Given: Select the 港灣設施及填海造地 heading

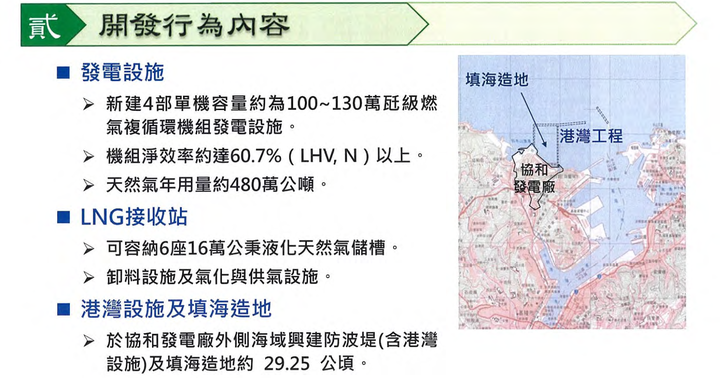Looking at the screenshot, I should [x=176, y=309].
